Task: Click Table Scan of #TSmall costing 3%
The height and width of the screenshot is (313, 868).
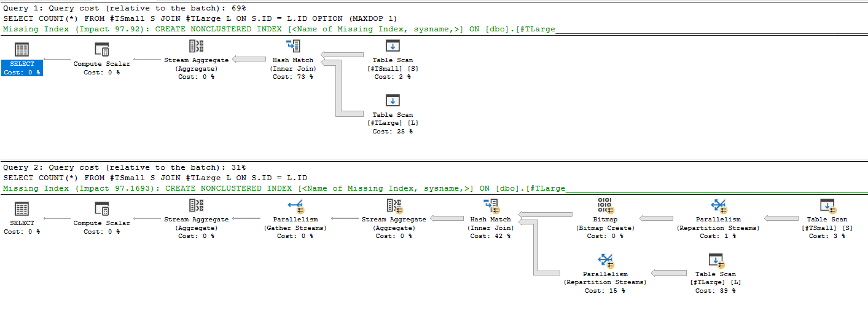Action: 827,218
